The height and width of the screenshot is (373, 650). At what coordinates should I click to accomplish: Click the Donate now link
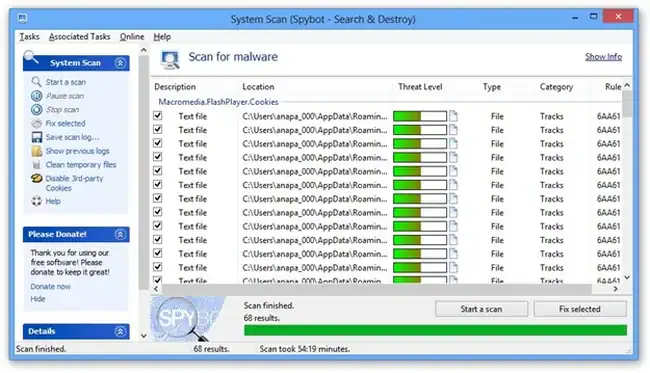point(51,286)
